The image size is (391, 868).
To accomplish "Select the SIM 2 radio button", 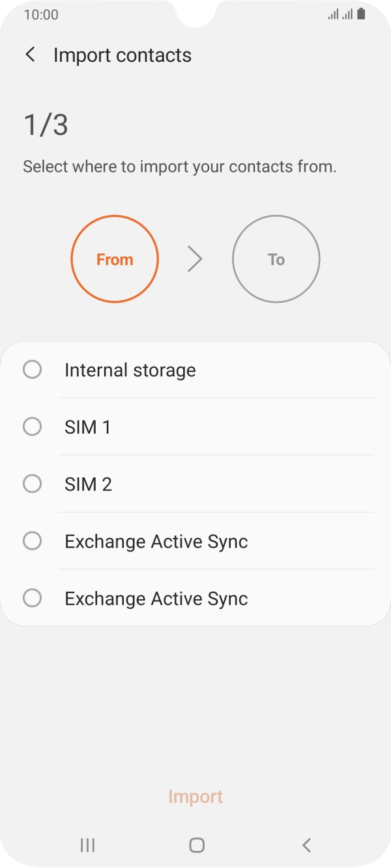I will (32, 484).
